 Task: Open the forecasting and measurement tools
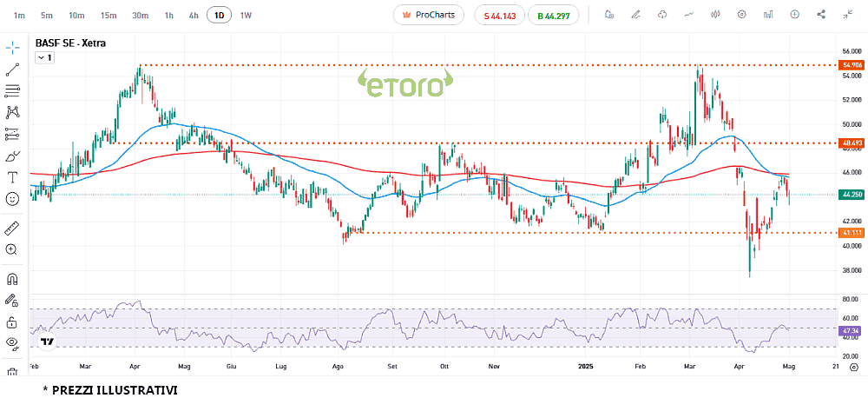click(12, 134)
